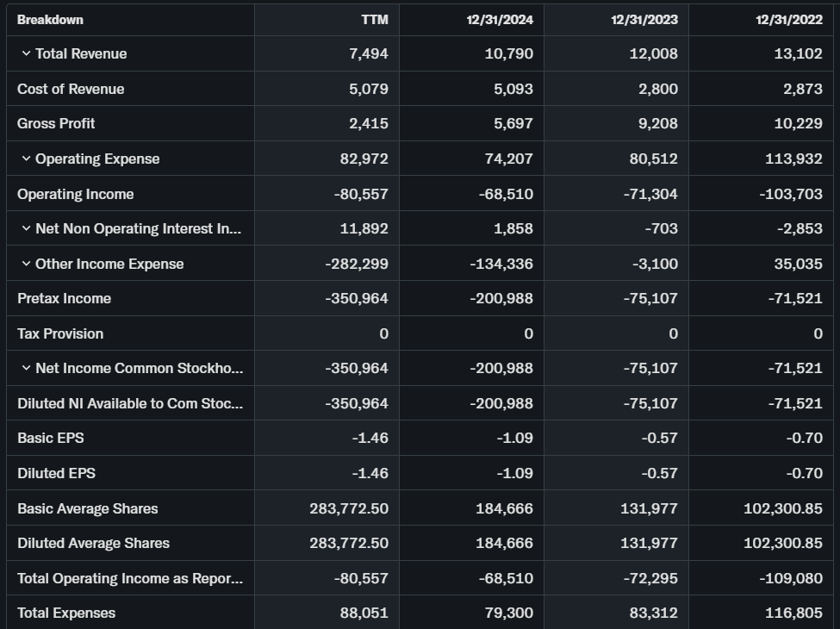Click 2024 Total Expenses value 79,300

pyautogui.click(x=508, y=613)
